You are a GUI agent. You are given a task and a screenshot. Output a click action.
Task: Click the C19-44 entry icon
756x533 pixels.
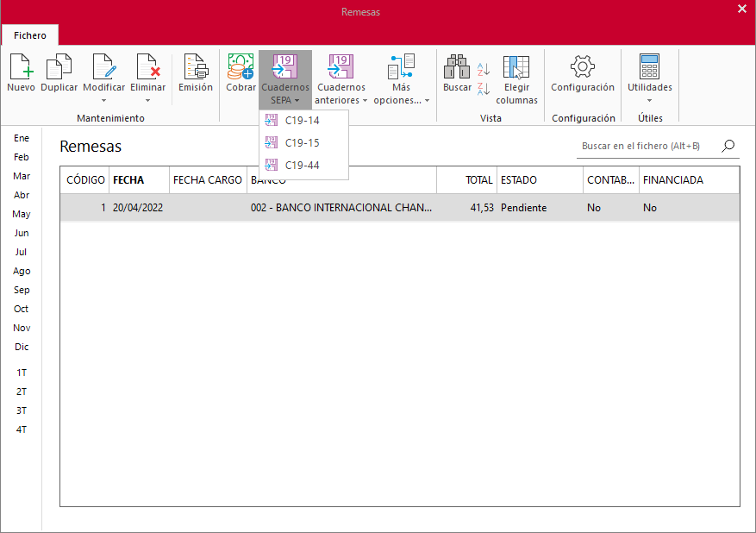272,165
